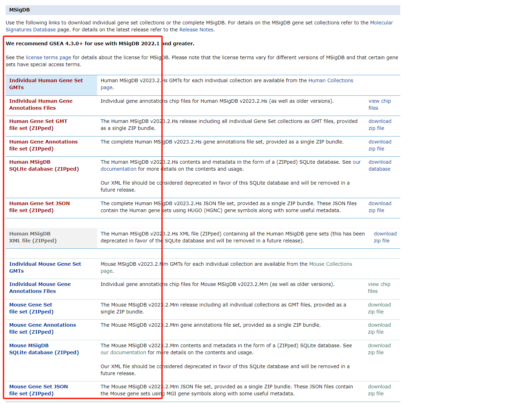Download zip file for Human MSigDB XML
532x404 pixels.
point(385,237)
